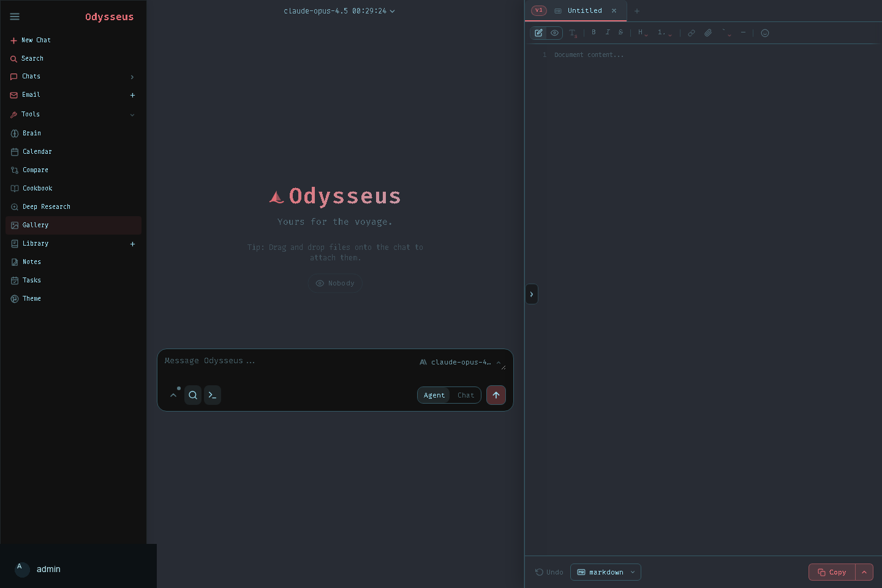Click the text style Ts icon
The width and height of the screenshot is (882, 588).
573,33
